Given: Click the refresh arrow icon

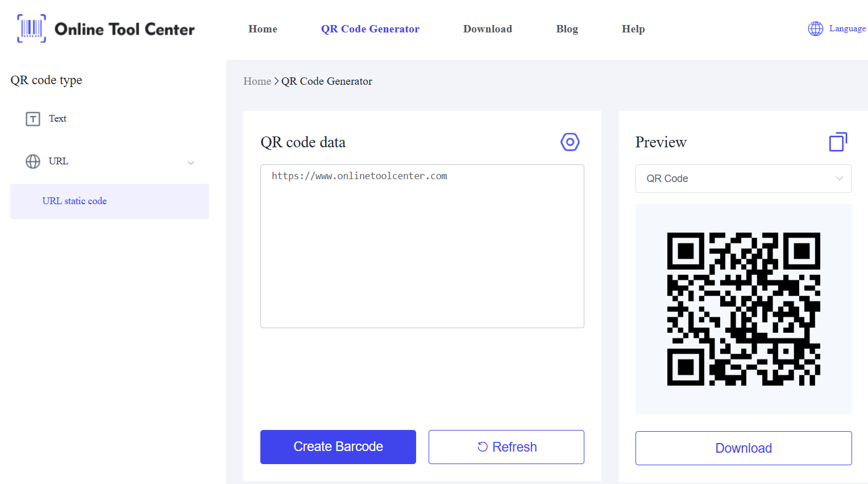Looking at the screenshot, I should 483,447.
